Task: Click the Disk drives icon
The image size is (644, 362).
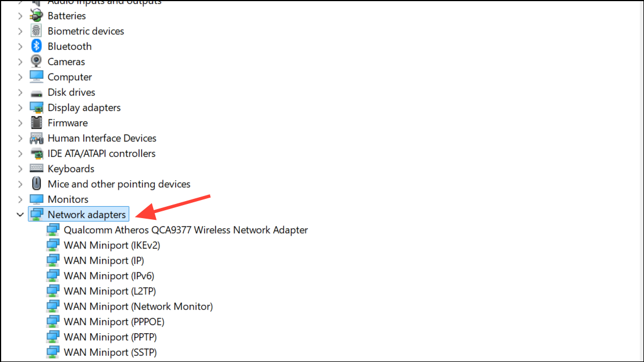Action: tap(36, 93)
